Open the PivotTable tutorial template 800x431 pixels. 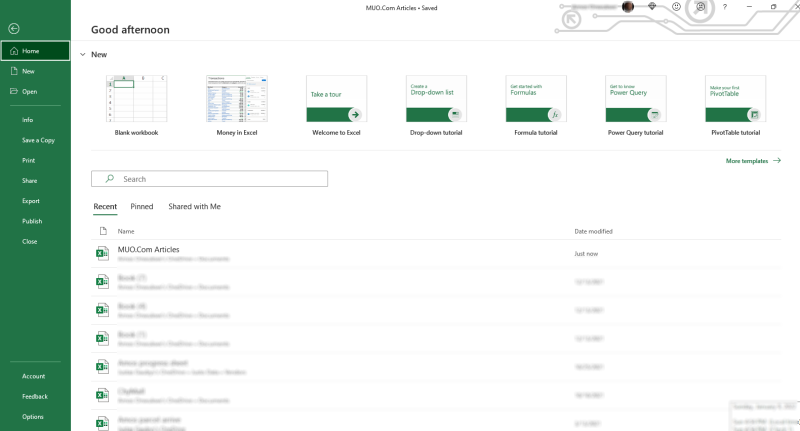pyautogui.click(x=736, y=106)
